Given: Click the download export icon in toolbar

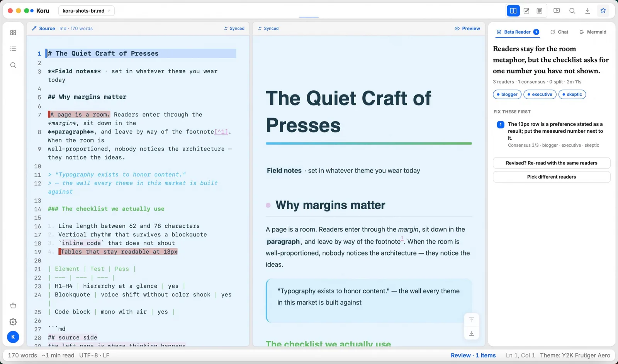Looking at the screenshot, I should tap(587, 11).
